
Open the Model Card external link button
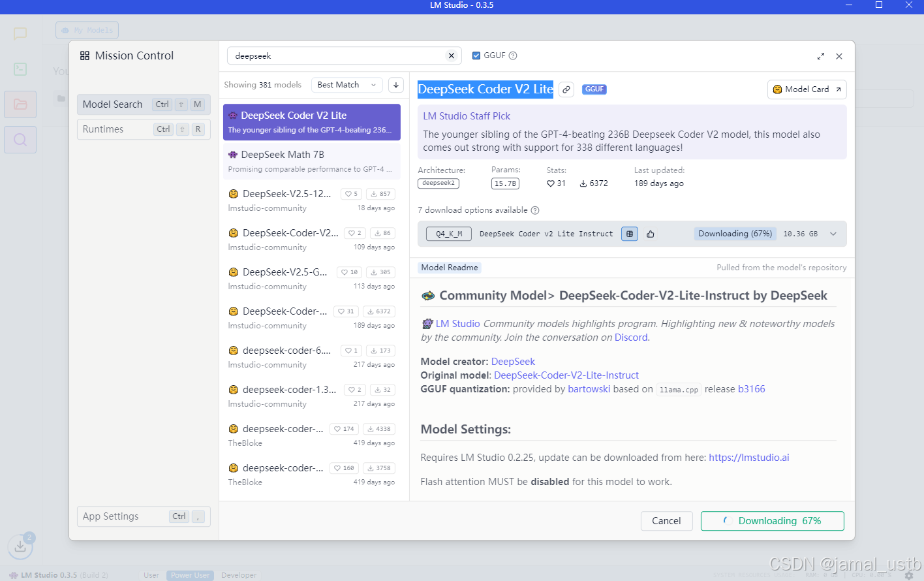pyautogui.click(x=807, y=89)
